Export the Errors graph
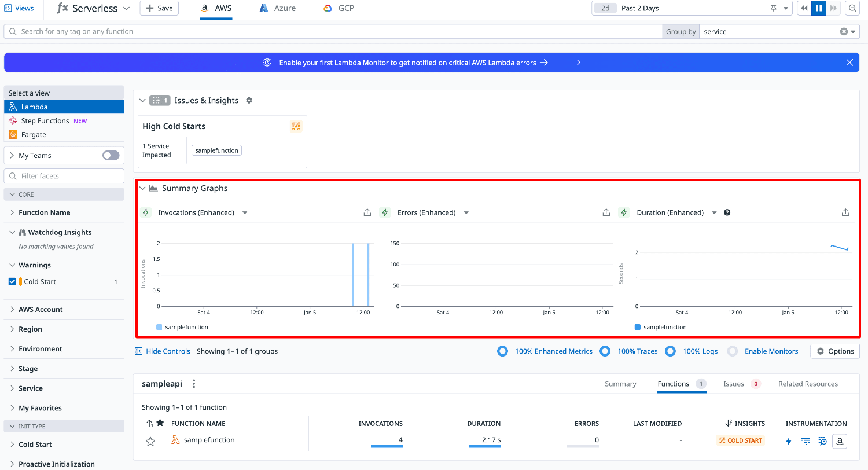 tap(606, 212)
